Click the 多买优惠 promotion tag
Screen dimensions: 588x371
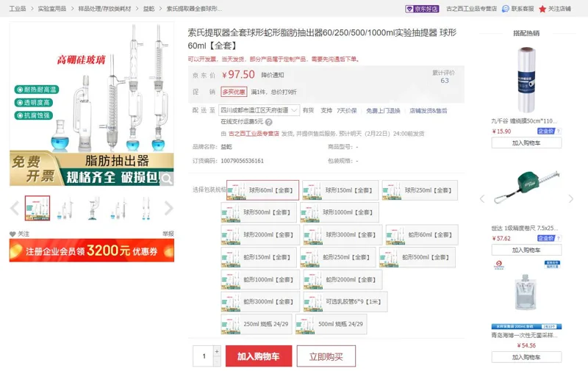click(x=234, y=92)
